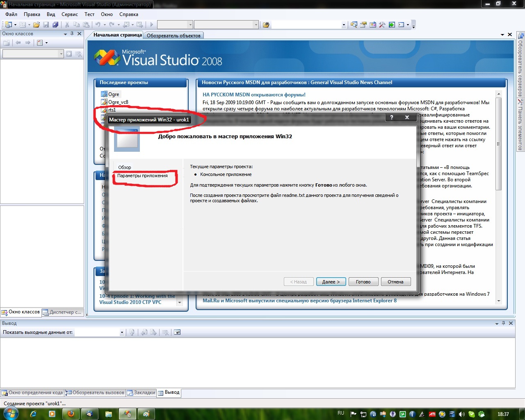Switch to the Диспетчер tab beside Окно классов
Image resolution: width=525 pixels, height=420 pixels.
click(62, 312)
